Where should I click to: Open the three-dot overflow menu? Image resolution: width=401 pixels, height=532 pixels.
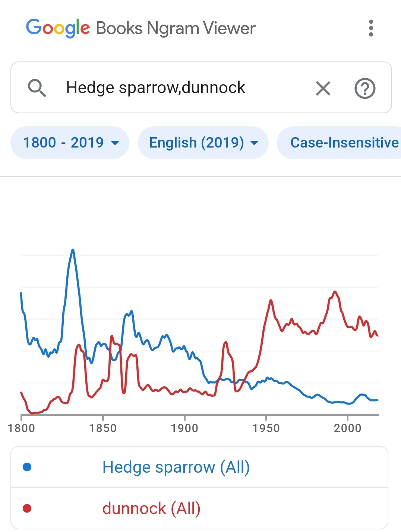point(370,28)
